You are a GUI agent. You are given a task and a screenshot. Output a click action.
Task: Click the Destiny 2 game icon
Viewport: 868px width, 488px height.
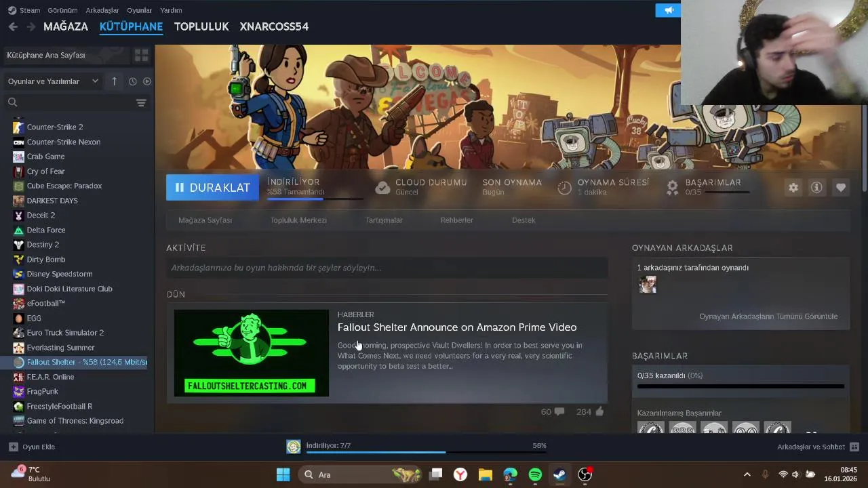[x=18, y=245]
